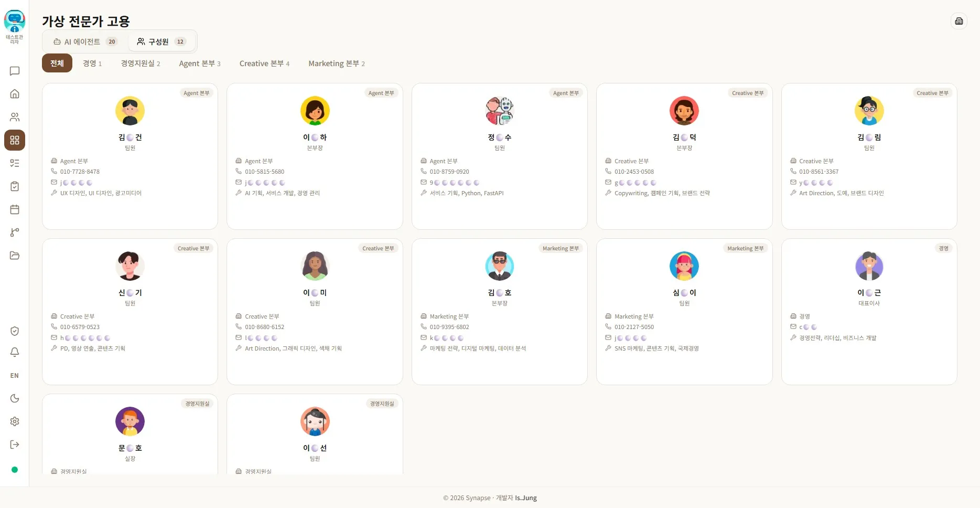Switch to 구성원 tab
The image size is (980, 508).
161,41
